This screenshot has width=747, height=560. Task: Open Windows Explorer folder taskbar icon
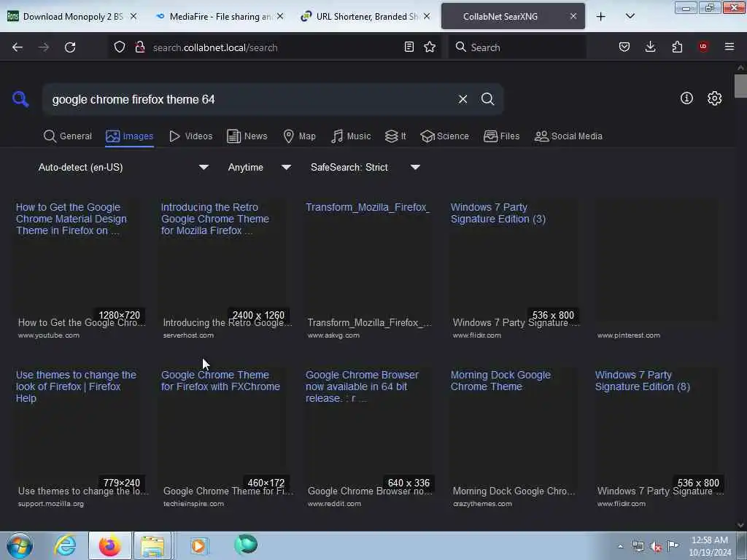[152, 545]
